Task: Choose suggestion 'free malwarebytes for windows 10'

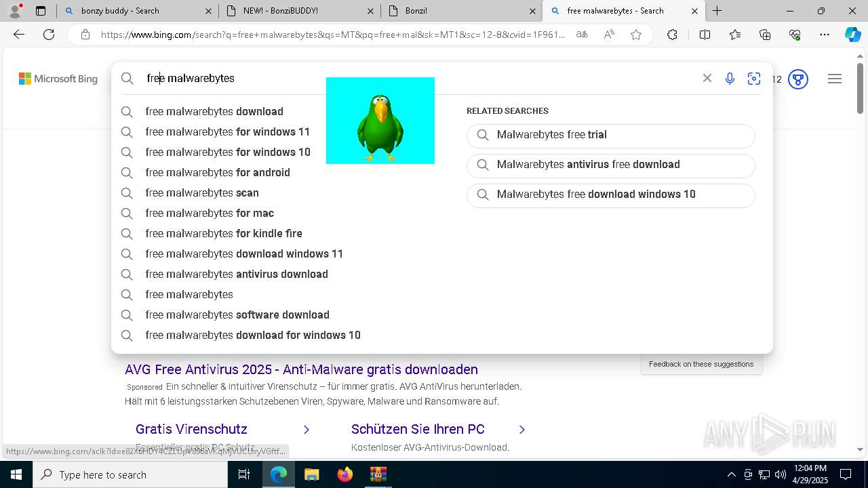Action: [228, 152]
